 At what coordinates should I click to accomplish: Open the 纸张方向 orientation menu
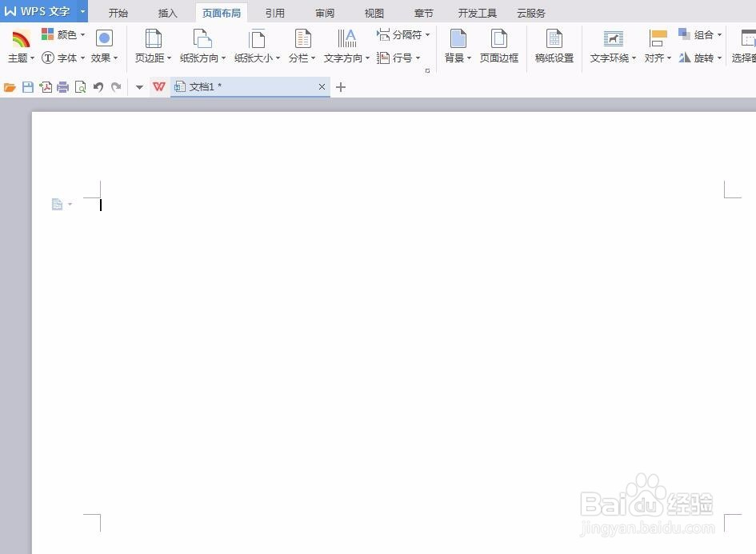coord(202,46)
